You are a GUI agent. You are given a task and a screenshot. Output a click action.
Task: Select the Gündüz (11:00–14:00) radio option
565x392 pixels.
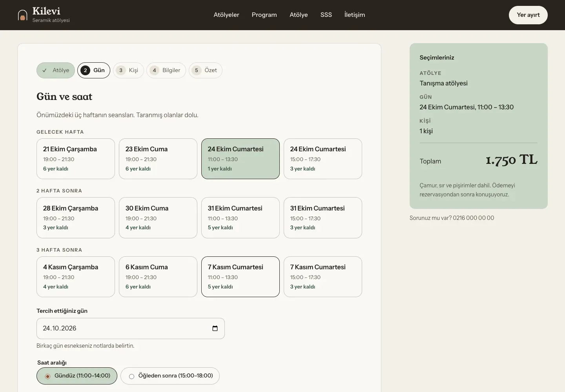pos(77,376)
